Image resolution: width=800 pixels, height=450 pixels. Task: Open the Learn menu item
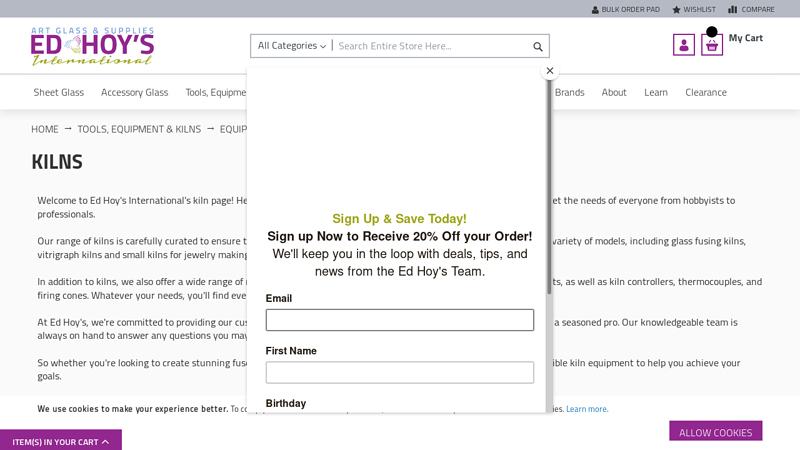tap(656, 92)
